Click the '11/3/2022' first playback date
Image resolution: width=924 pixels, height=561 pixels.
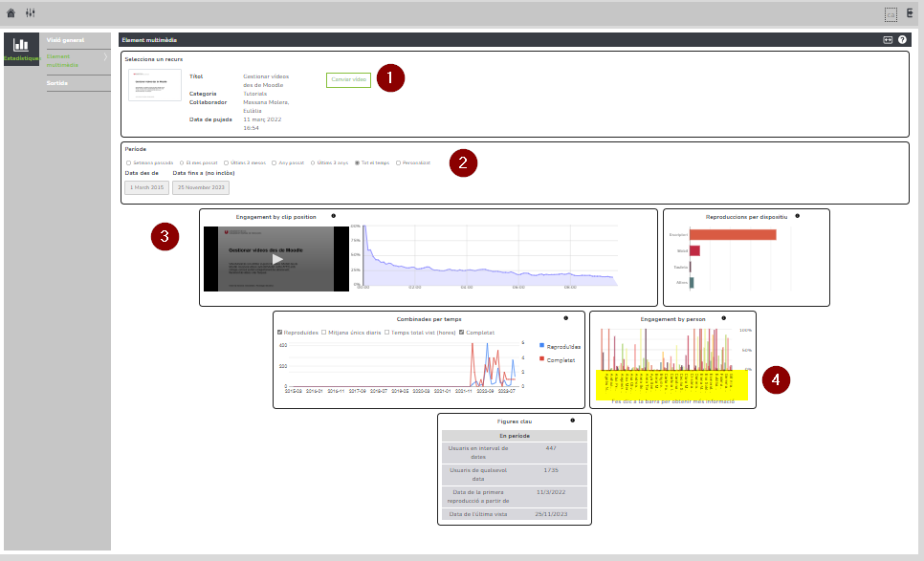pyautogui.click(x=551, y=492)
